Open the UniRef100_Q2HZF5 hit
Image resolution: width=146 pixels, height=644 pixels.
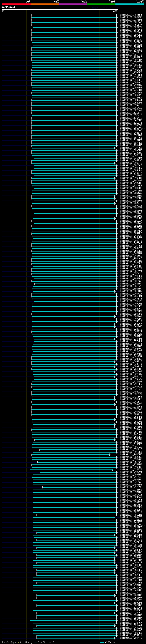pyautogui.click(x=131, y=527)
